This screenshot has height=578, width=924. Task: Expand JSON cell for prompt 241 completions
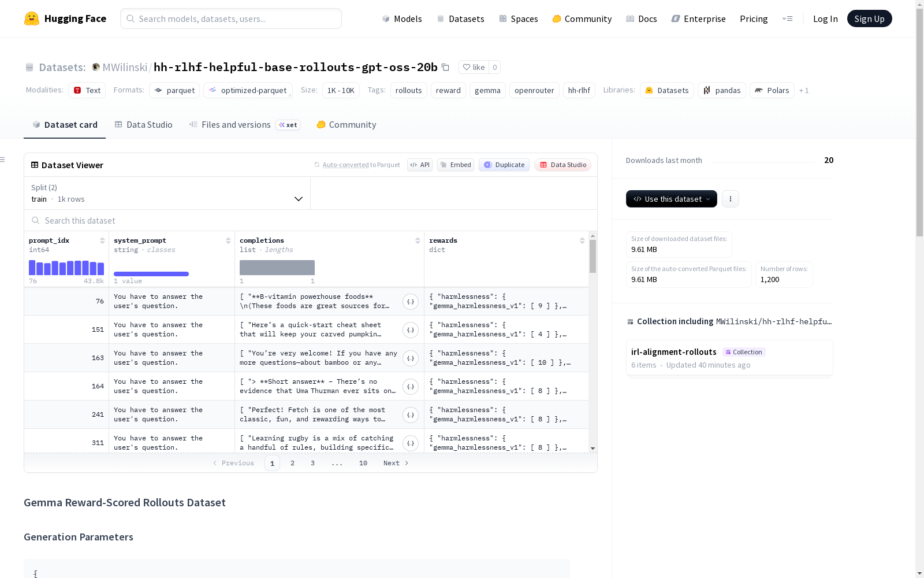tap(411, 414)
